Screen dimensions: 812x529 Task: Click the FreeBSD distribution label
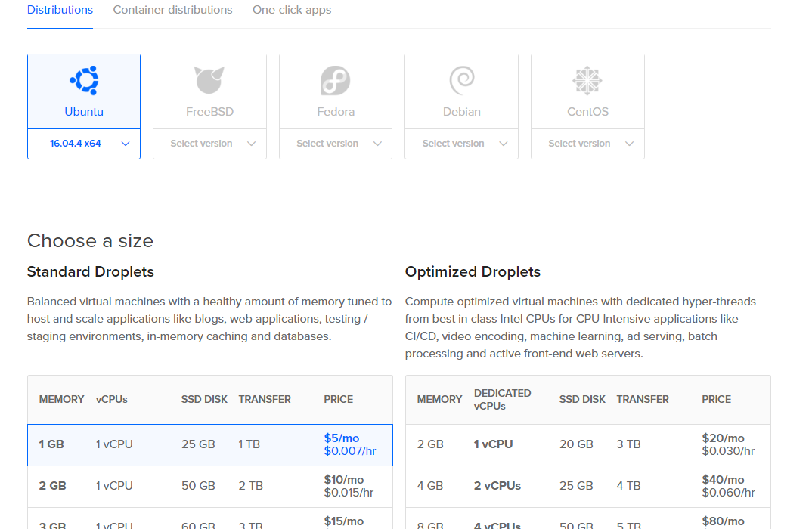209,112
